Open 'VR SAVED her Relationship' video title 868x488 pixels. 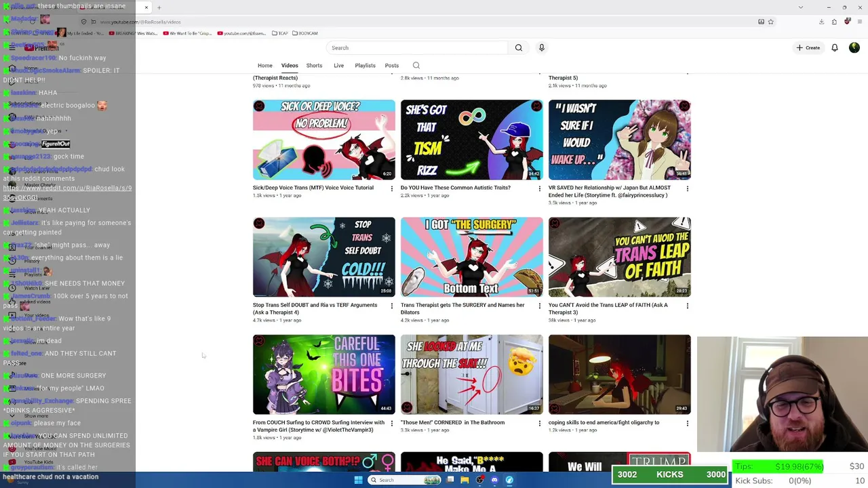pyautogui.click(x=610, y=191)
